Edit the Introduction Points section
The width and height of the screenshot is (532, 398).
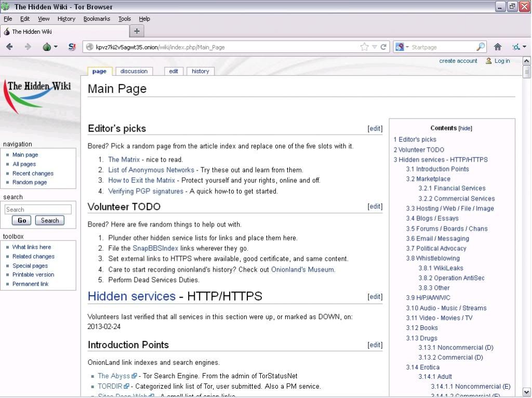tap(375, 344)
